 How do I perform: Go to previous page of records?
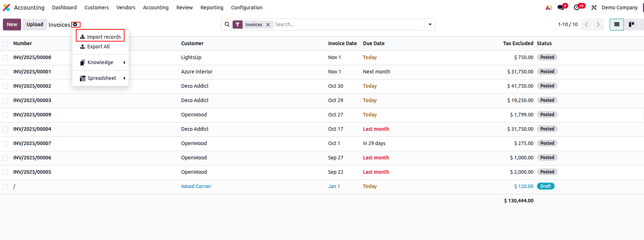[x=586, y=24]
